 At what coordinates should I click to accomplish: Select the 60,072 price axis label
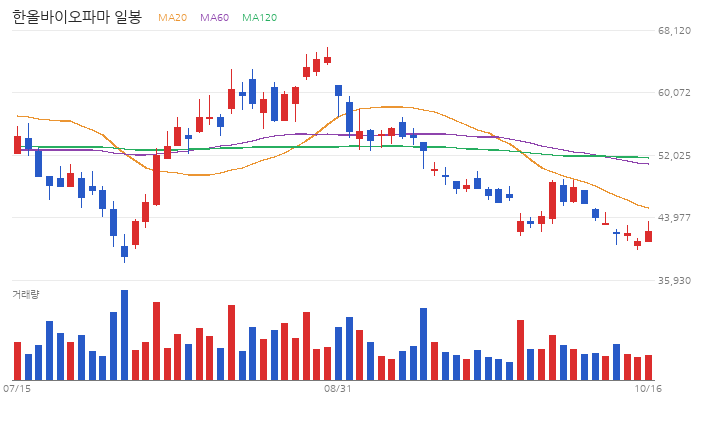674,93
